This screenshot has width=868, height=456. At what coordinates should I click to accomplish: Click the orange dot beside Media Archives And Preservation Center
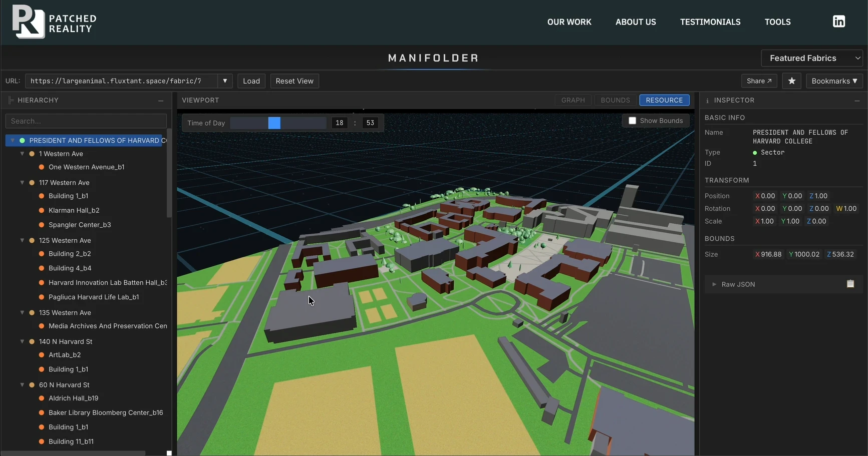[x=42, y=326]
